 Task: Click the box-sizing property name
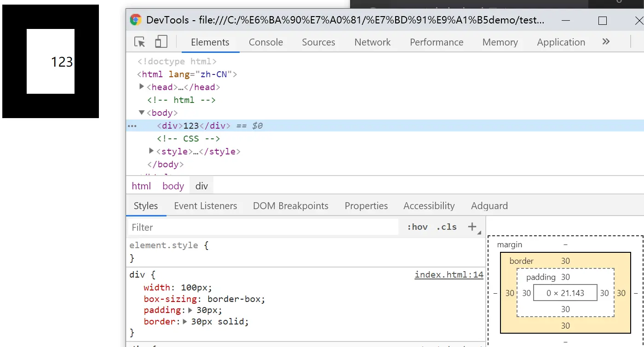(x=171, y=299)
